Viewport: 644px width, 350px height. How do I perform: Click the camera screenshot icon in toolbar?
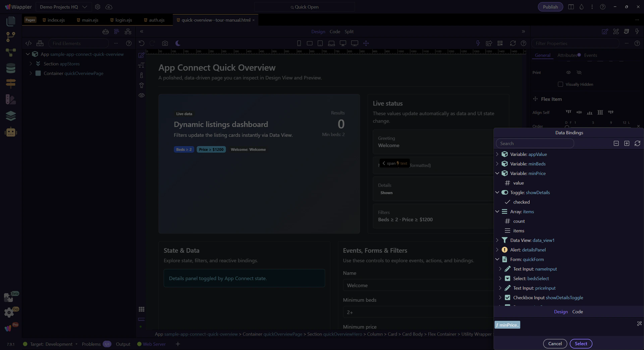tap(165, 43)
